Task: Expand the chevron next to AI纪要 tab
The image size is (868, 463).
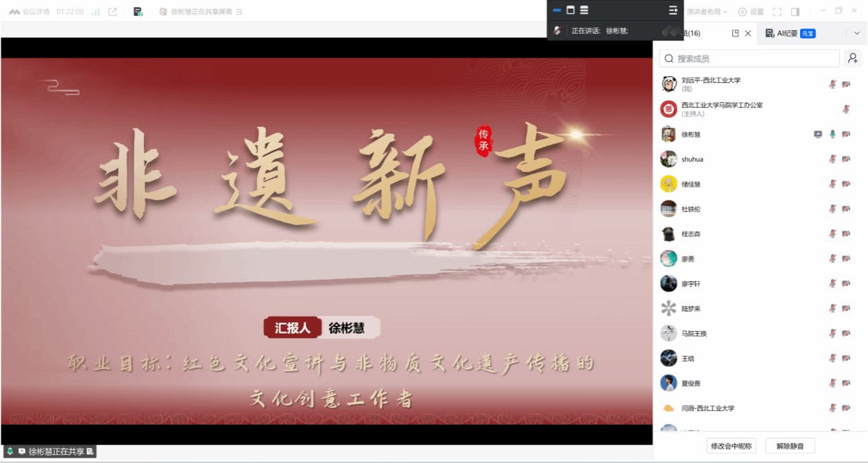Action: pos(857,33)
